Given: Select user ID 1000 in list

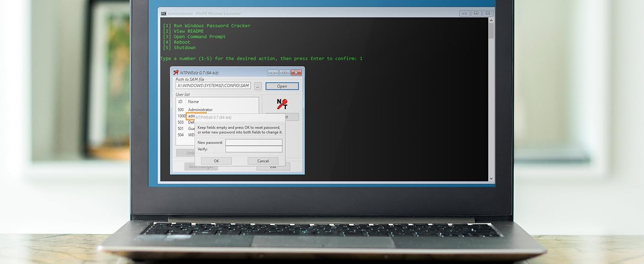Looking at the screenshot, I should pos(181,116).
